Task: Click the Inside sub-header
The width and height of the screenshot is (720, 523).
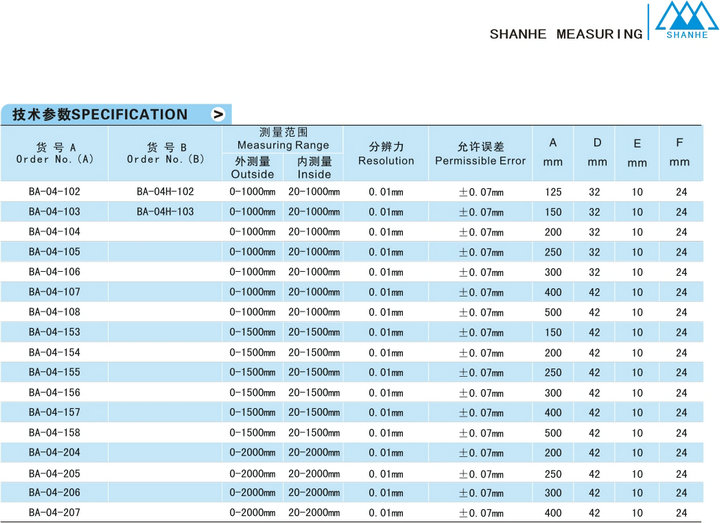Action: [314, 168]
